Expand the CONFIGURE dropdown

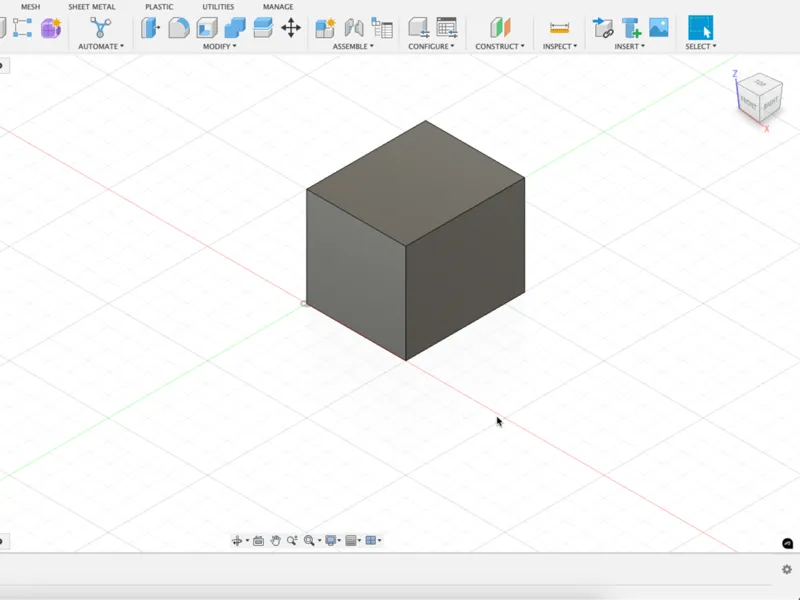point(431,46)
